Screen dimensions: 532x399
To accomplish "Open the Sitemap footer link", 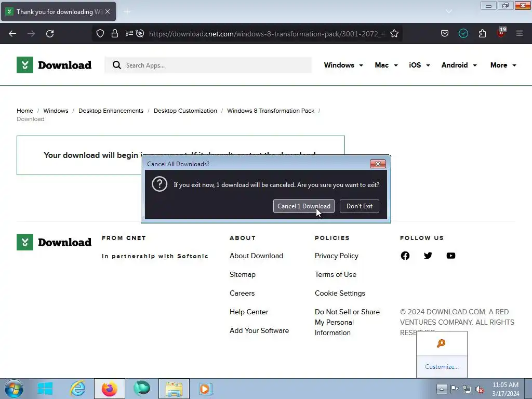I will point(242,274).
